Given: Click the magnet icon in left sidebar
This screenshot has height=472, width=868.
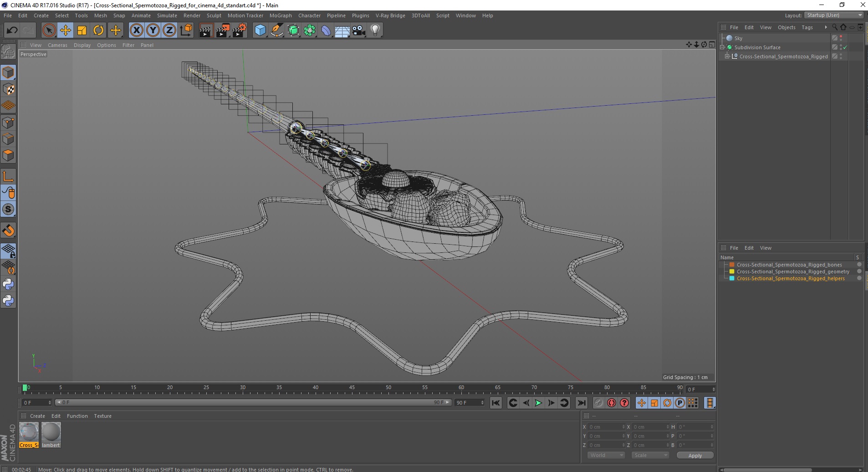Looking at the screenshot, I should [8, 231].
